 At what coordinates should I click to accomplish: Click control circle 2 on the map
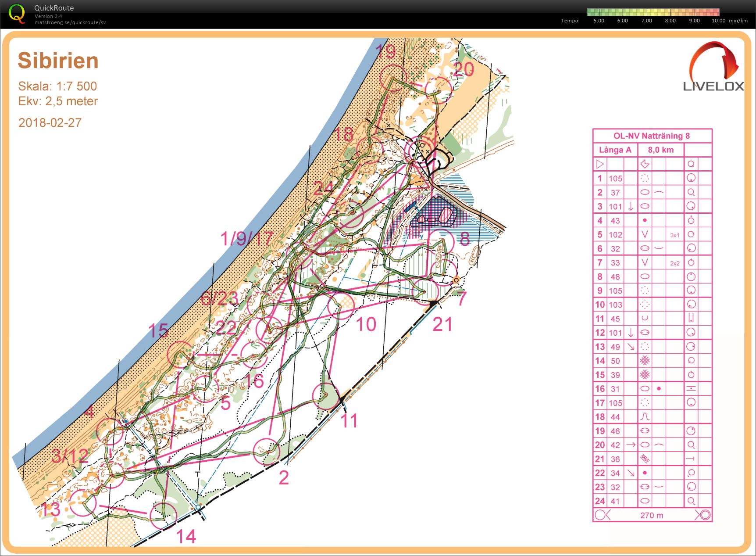[x=266, y=452]
